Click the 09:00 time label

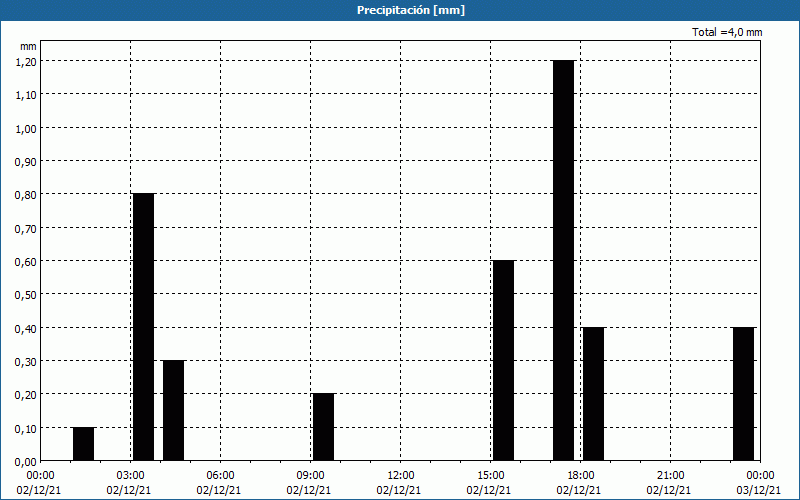pyautogui.click(x=311, y=476)
